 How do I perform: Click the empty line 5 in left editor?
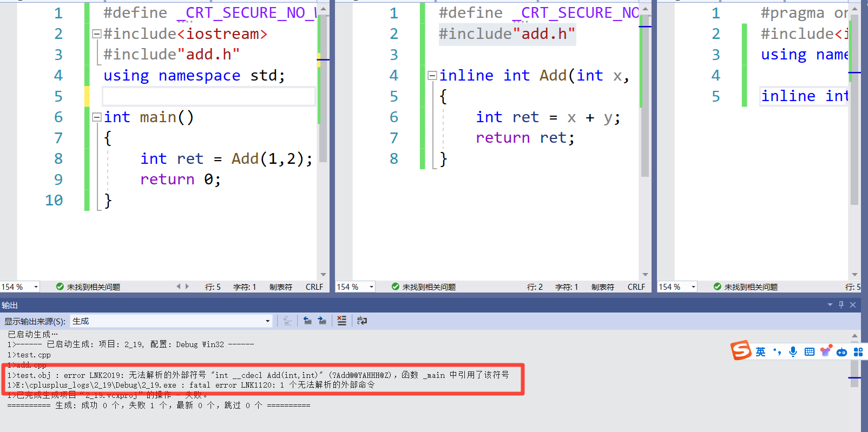[208, 96]
